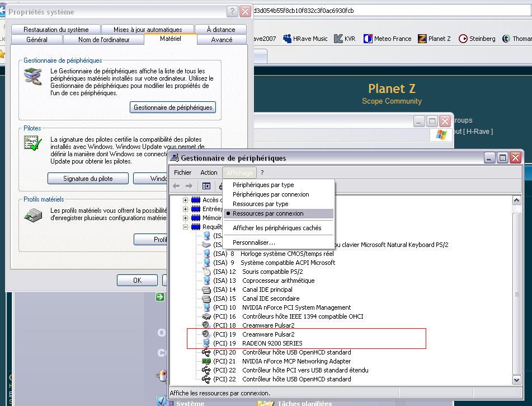Collapse the Requête tree node

point(185,227)
